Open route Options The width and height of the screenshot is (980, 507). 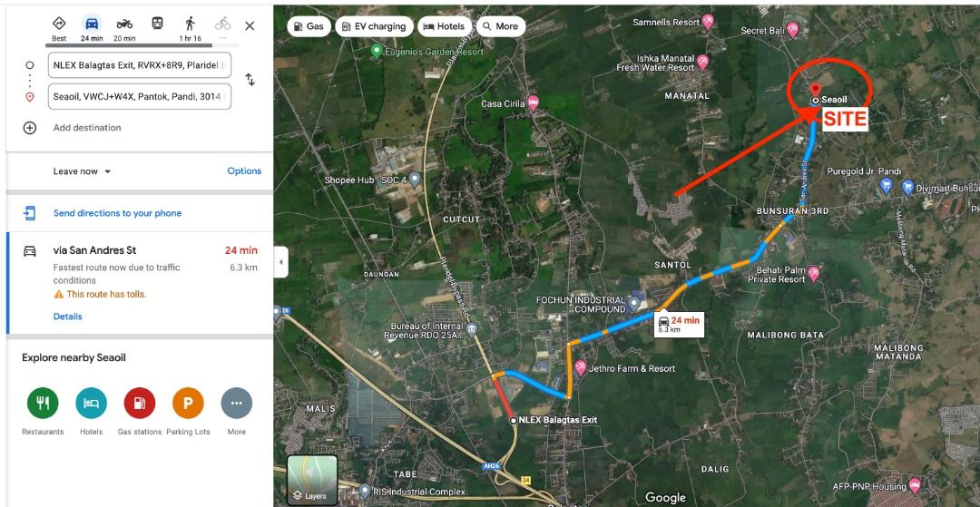244,171
